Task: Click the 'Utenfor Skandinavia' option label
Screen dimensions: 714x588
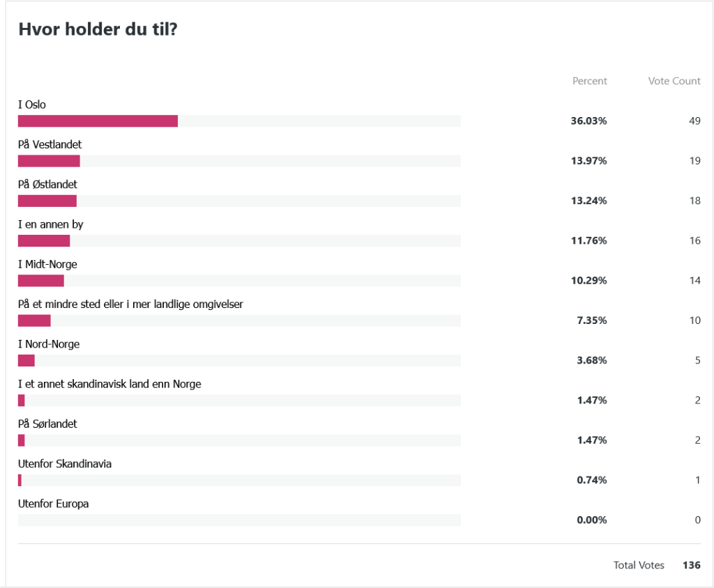Action: pyautogui.click(x=65, y=463)
